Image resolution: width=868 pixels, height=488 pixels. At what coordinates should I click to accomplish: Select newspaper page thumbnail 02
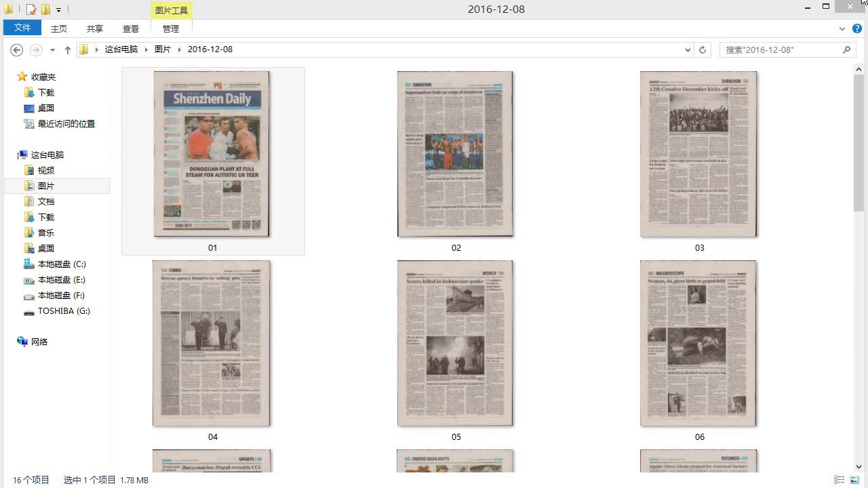pos(455,154)
